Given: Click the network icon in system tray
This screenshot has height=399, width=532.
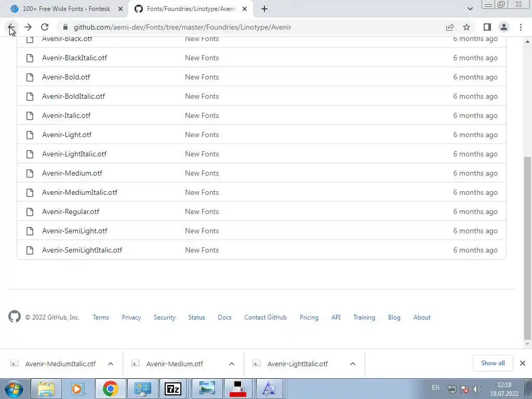Looking at the screenshot, I should click(451, 389).
